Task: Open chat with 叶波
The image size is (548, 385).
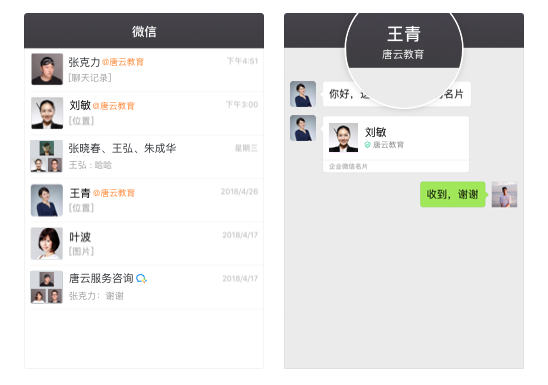Action: click(x=144, y=244)
